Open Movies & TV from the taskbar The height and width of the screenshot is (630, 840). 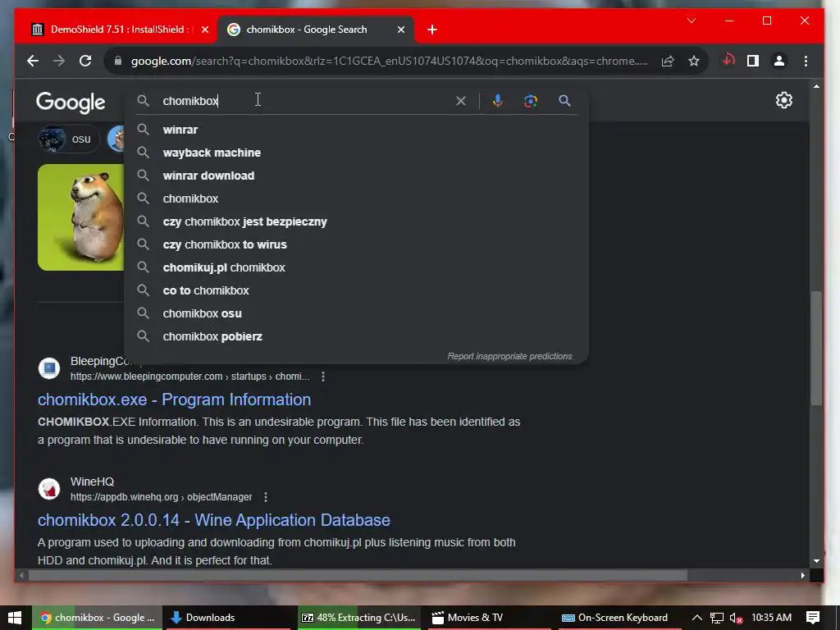(489, 618)
